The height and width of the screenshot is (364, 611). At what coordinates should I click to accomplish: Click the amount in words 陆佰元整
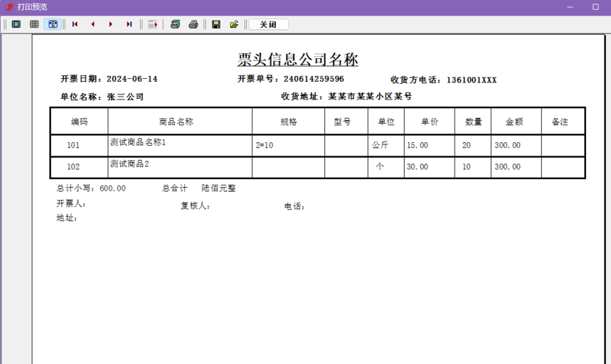point(218,188)
